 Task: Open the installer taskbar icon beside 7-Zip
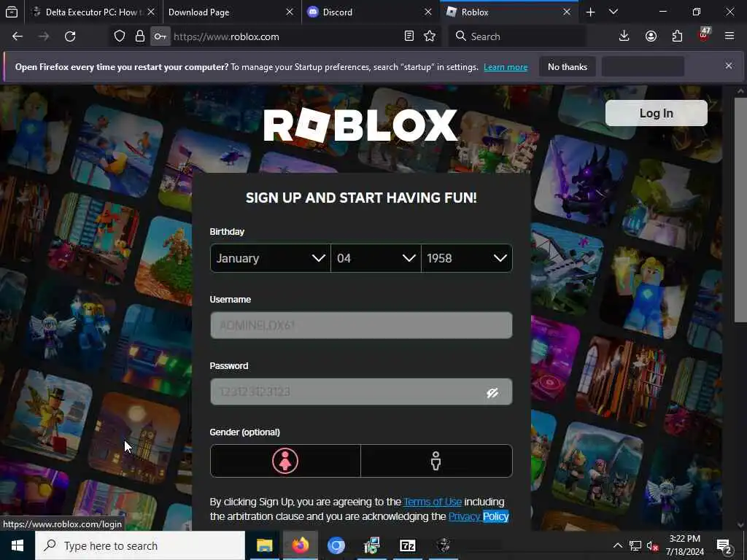click(371, 545)
